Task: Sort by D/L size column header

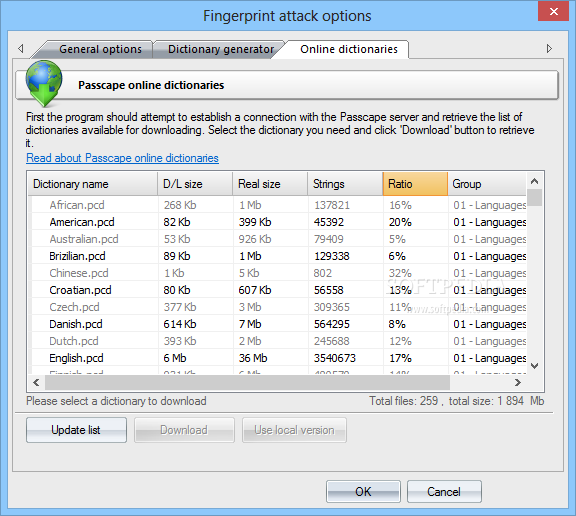Action: (x=195, y=184)
